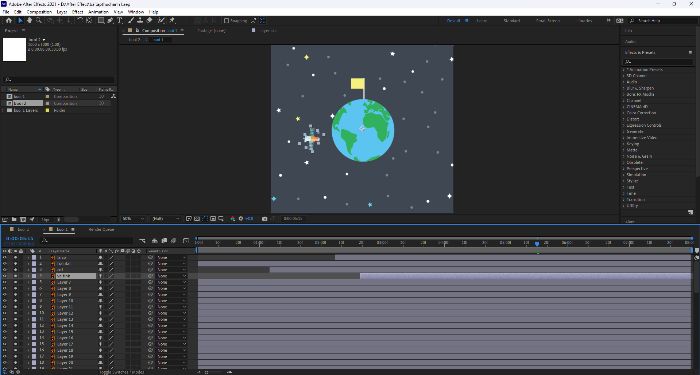Select the Rectangle shape tool

pos(101,21)
